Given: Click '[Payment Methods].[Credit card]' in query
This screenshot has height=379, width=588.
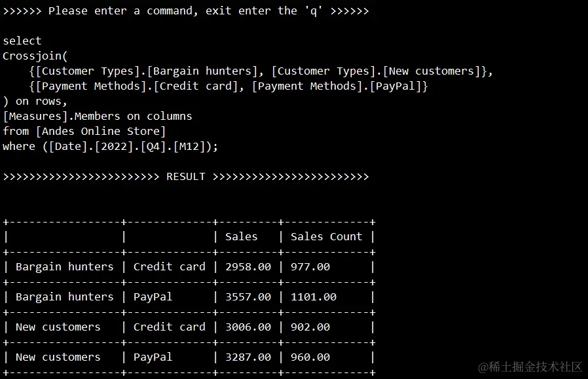Looking at the screenshot, I should (x=137, y=86).
